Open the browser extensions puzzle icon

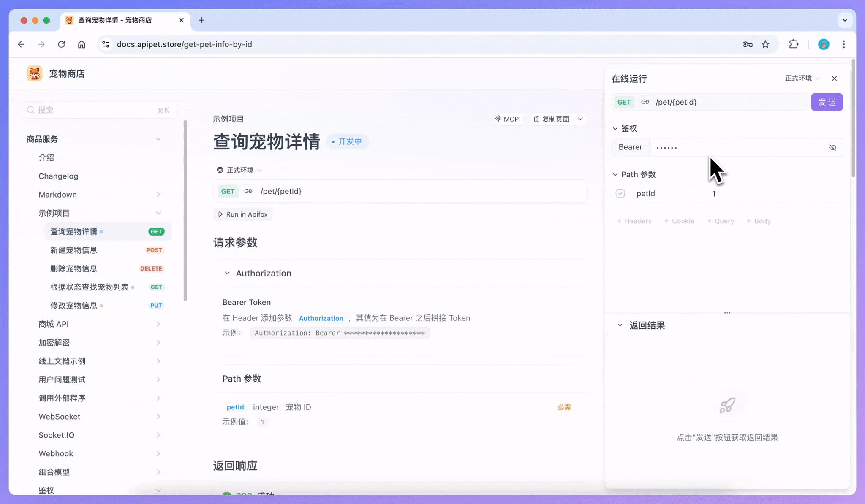[794, 44]
